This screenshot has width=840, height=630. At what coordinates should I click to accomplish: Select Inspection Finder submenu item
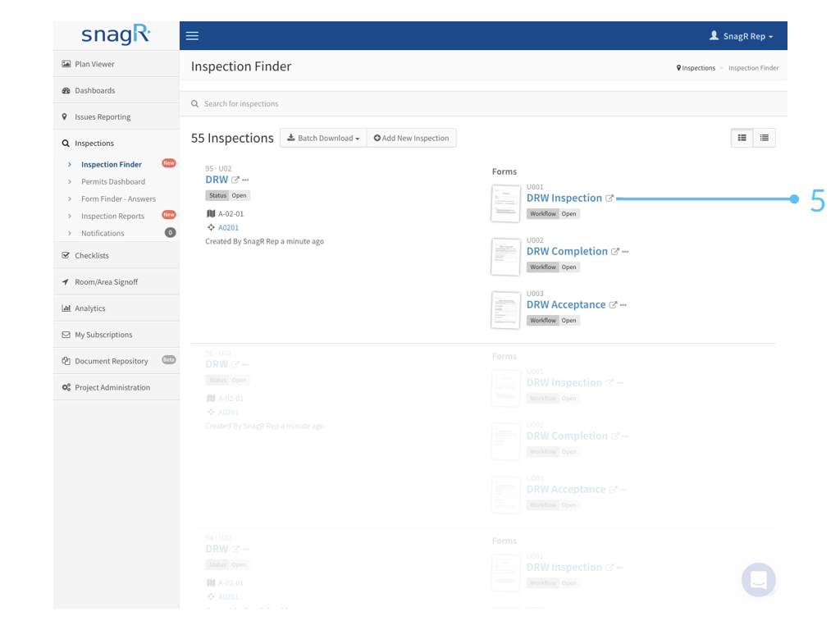tap(112, 164)
